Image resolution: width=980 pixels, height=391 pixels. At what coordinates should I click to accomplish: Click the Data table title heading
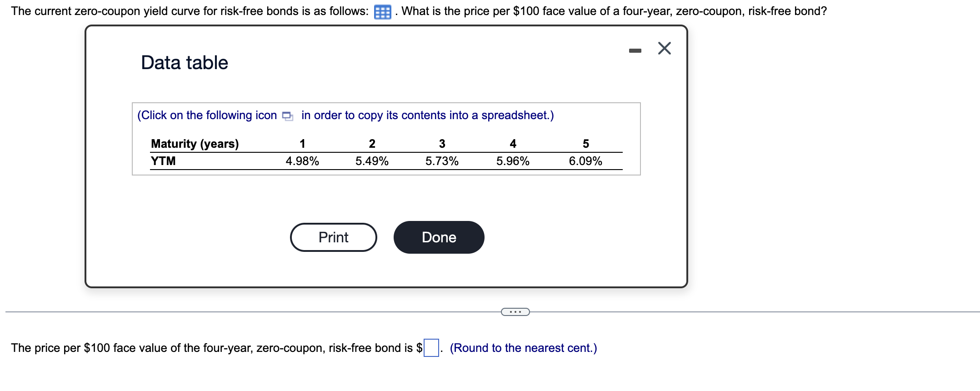184,62
